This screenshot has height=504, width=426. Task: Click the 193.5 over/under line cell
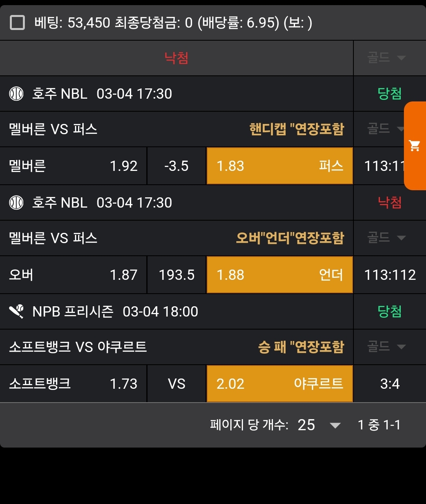[176, 275]
